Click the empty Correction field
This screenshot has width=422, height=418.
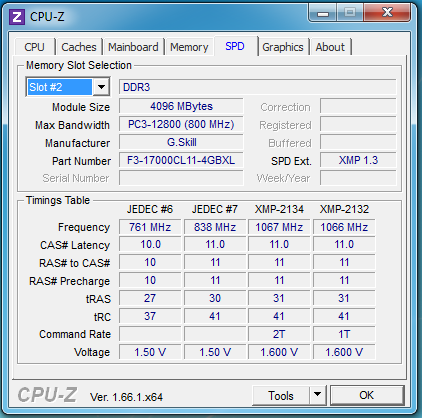[x=358, y=106]
